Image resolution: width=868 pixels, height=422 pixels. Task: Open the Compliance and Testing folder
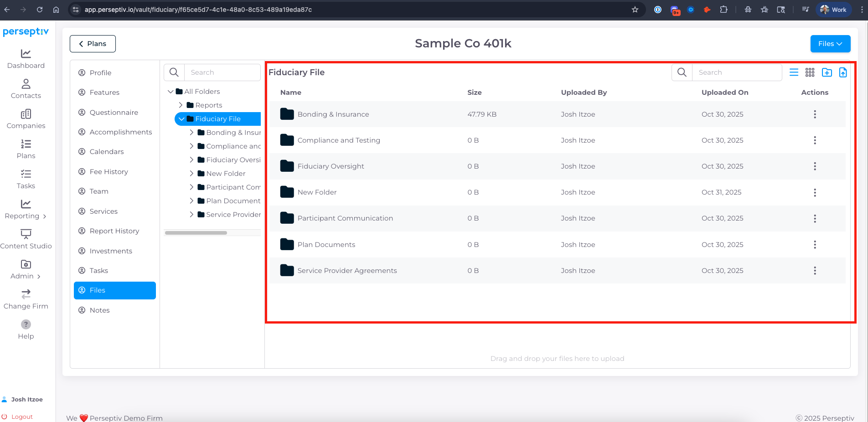tap(339, 140)
